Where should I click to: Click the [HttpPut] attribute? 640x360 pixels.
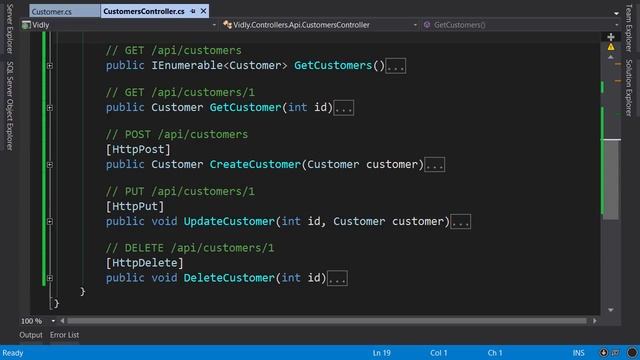(x=135, y=207)
